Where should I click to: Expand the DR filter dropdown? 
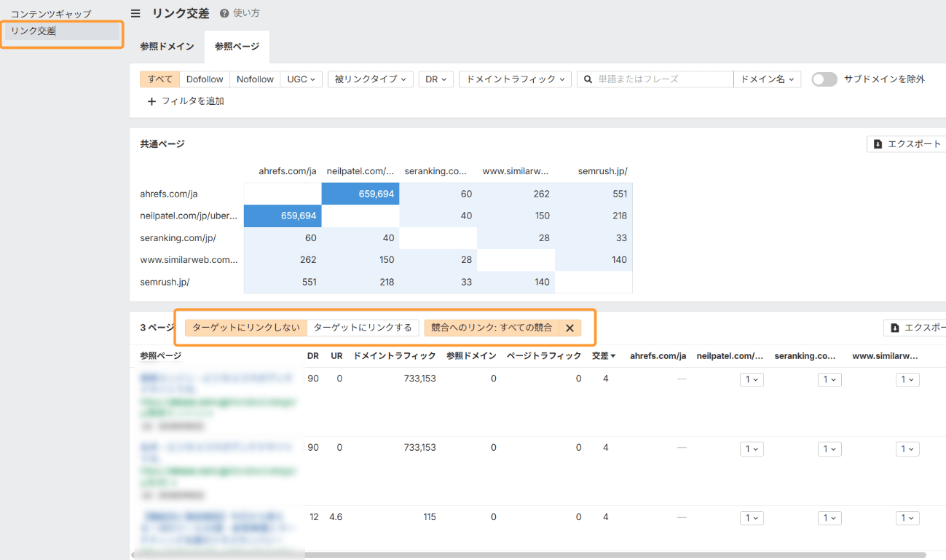(436, 79)
